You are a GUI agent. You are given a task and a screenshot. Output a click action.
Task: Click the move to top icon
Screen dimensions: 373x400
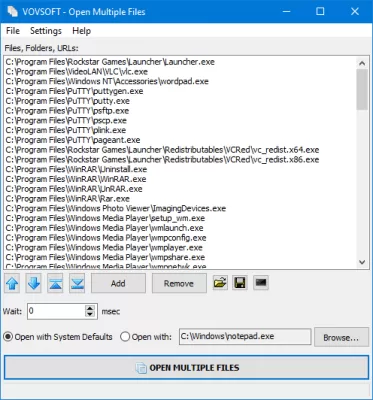tap(55, 283)
